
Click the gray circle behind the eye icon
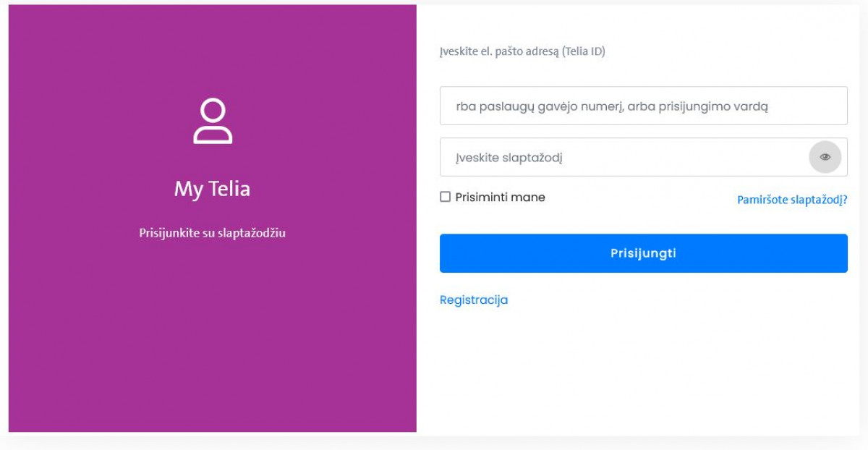(x=825, y=157)
